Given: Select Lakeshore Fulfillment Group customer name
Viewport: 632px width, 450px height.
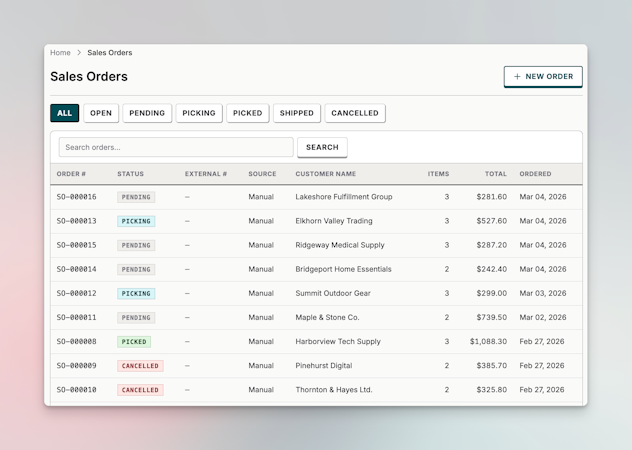Looking at the screenshot, I should pos(343,197).
